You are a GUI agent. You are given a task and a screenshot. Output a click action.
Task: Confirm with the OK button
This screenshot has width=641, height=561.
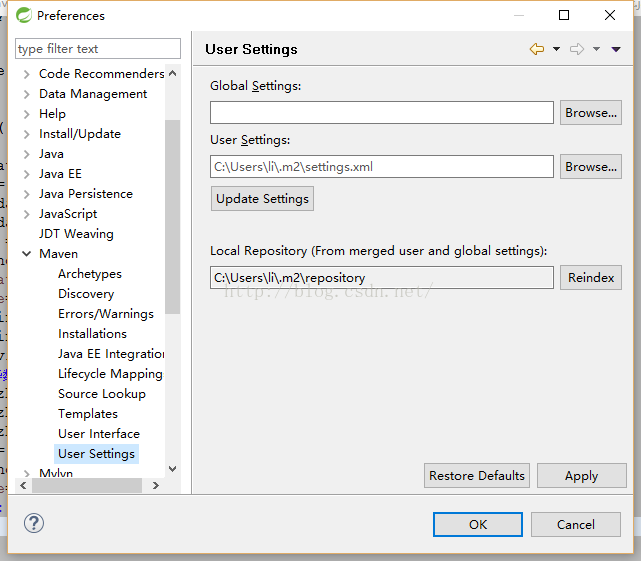(478, 525)
